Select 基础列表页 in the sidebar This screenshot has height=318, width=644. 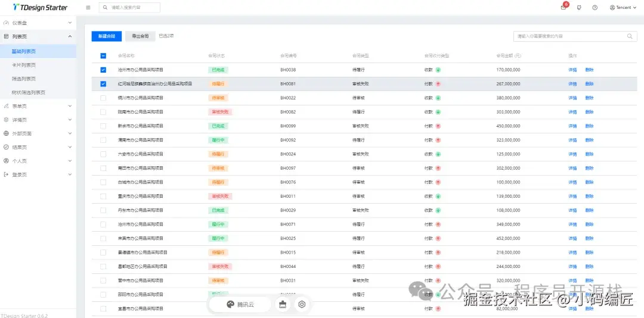click(38, 51)
